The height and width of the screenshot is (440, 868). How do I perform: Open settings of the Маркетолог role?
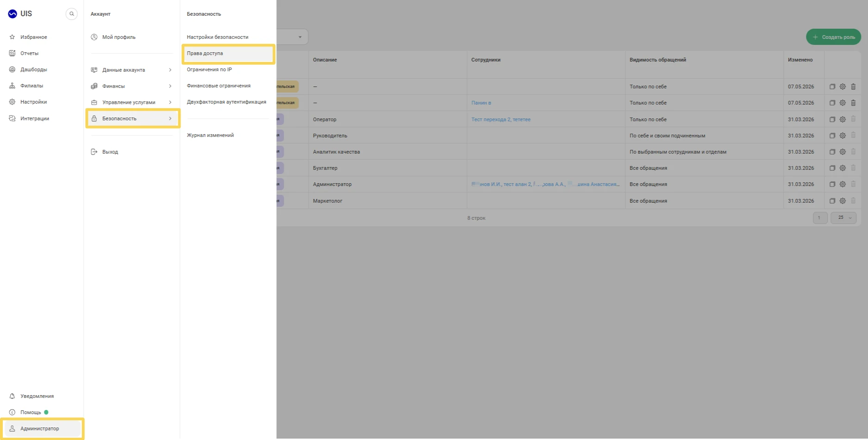click(843, 201)
